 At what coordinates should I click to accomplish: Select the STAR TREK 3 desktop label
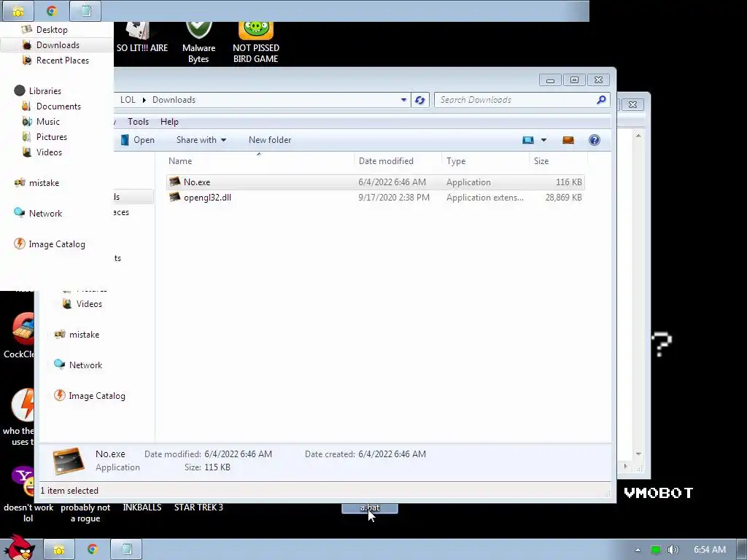pos(198,507)
